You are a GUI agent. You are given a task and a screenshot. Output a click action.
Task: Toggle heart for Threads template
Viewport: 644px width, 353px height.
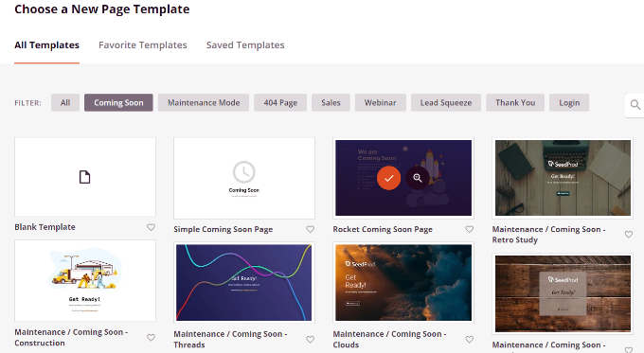pyautogui.click(x=310, y=340)
